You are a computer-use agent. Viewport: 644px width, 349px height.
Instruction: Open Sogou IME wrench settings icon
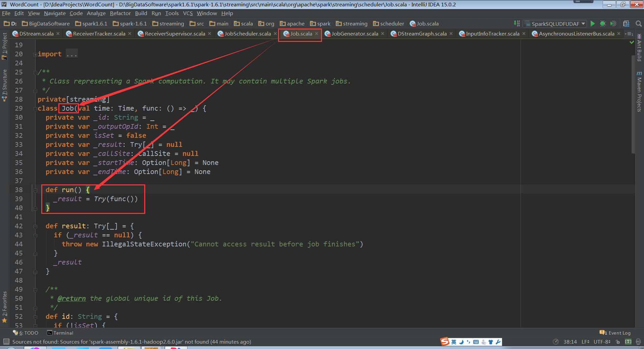pos(498,342)
